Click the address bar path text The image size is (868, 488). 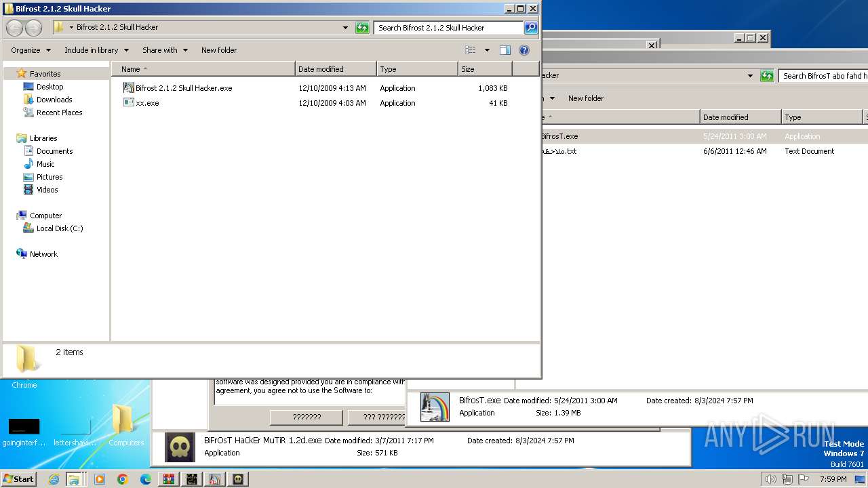click(x=117, y=28)
